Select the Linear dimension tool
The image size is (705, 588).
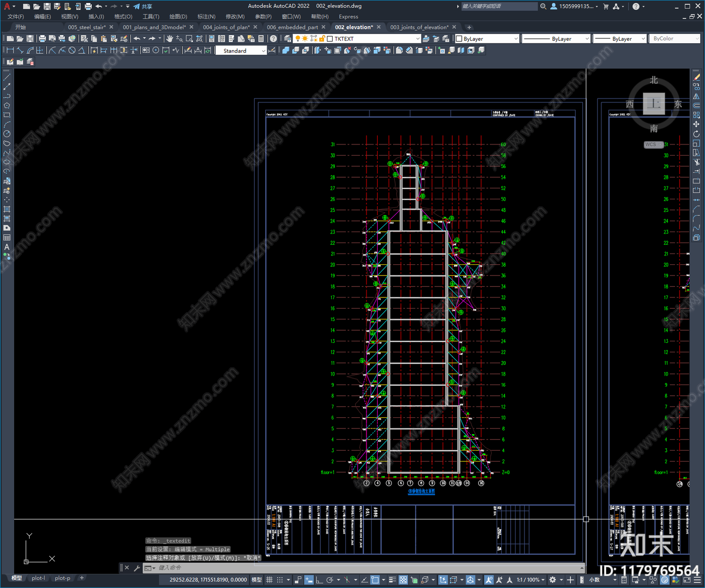click(11, 50)
